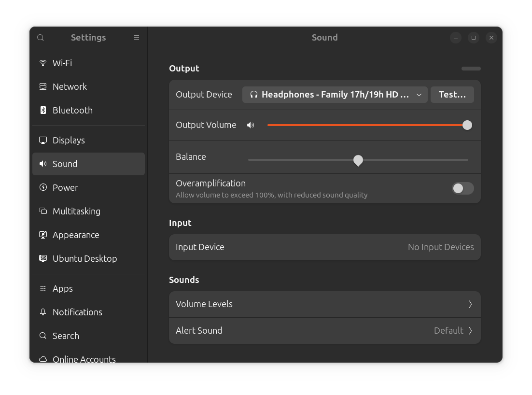The image size is (532, 395).
Task: Open the Appearance settings panel
Action: point(76,235)
